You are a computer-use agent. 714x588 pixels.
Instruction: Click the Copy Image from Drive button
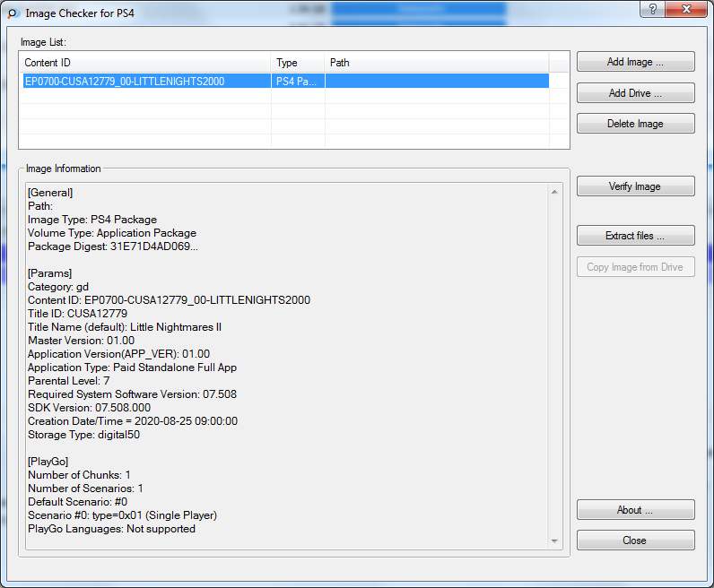[x=635, y=267]
